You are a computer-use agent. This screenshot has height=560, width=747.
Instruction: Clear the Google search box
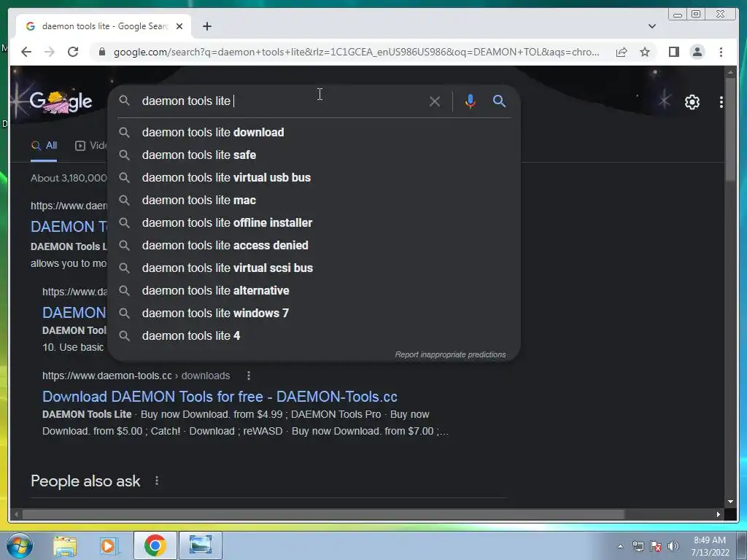435,101
